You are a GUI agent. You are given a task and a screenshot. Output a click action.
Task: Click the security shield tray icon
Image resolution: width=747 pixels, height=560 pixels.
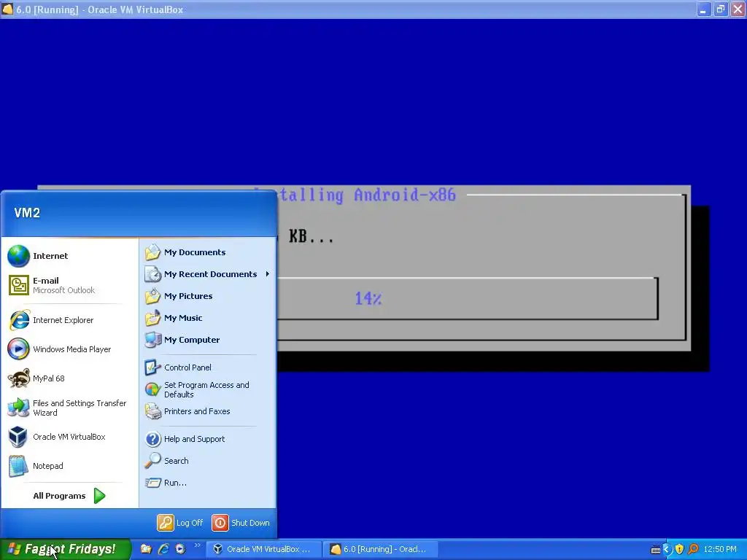pos(679,550)
